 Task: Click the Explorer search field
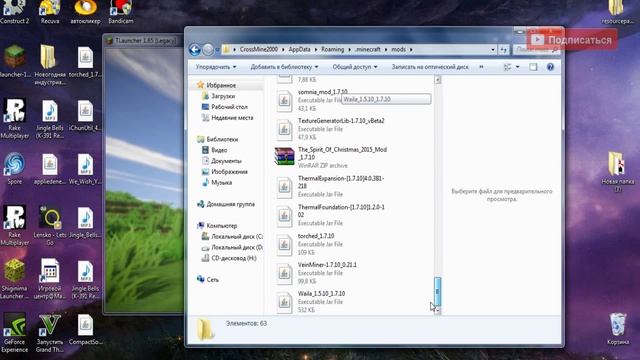(536, 49)
